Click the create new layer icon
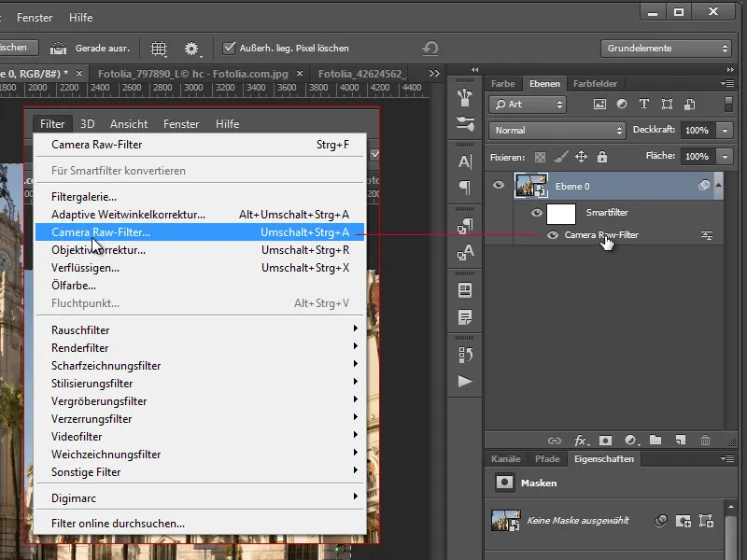Screen dimensions: 747x560 pyautogui.click(x=681, y=440)
